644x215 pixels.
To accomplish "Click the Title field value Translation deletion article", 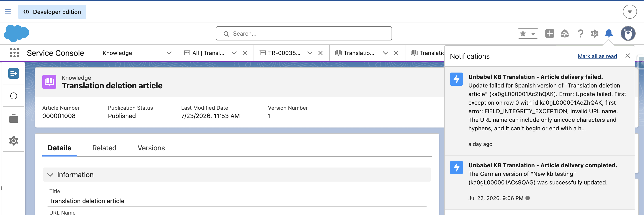I will click(x=86, y=201).
